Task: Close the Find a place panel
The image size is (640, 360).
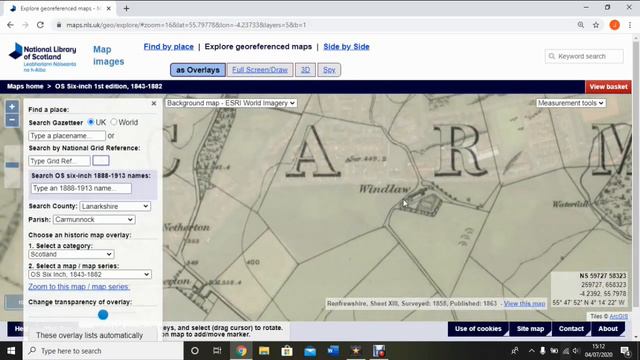Action: [x=154, y=104]
